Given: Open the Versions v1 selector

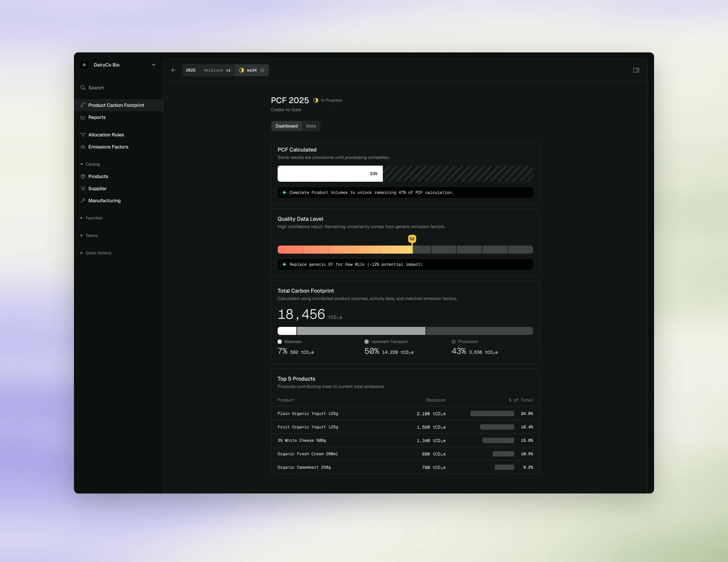Looking at the screenshot, I should [217, 70].
